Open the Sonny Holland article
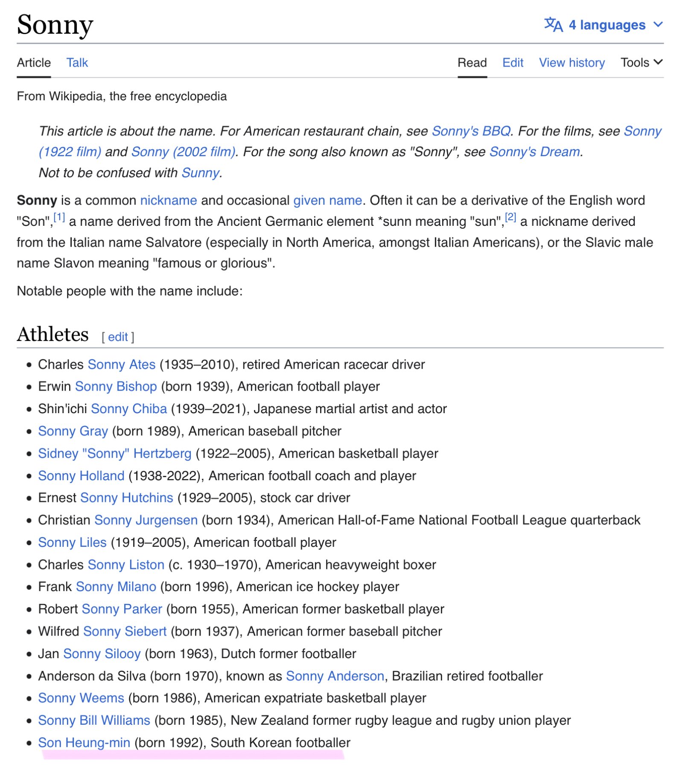 tap(81, 475)
